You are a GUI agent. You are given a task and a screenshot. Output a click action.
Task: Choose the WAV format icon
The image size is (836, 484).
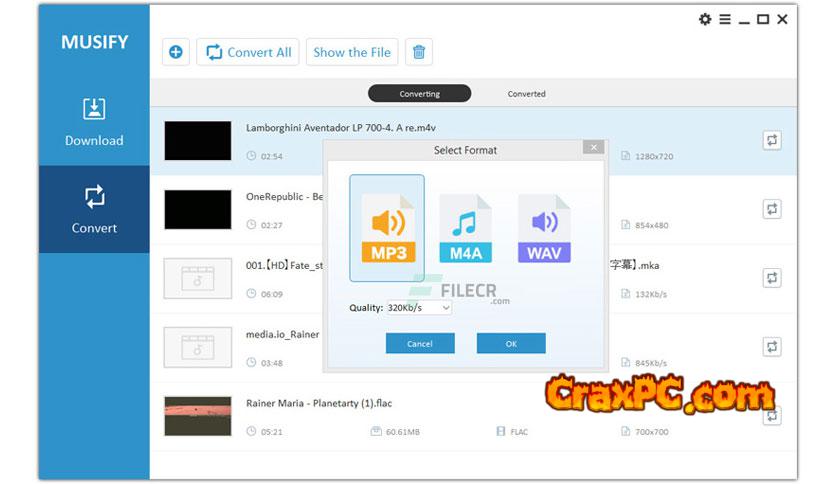(544, 228)
